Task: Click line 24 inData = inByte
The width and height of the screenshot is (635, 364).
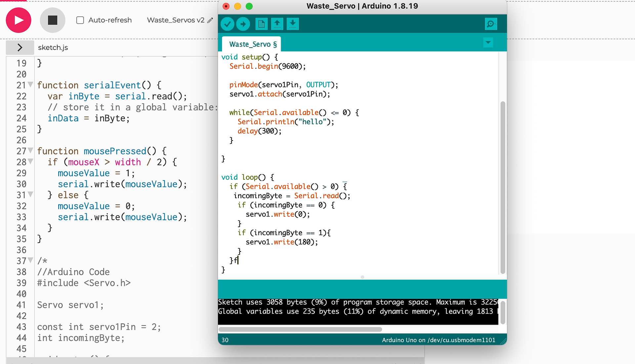Action: pyautogui.click(x=89, y=118)
